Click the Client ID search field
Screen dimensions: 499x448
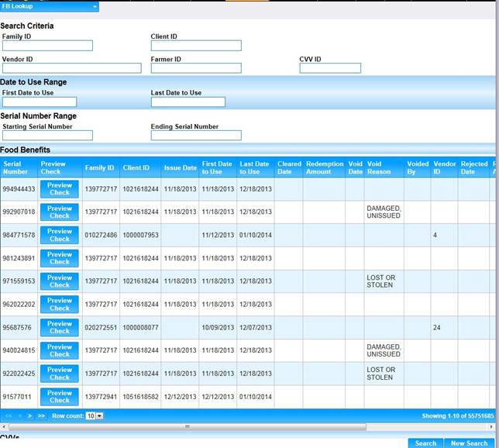point(196,46)
